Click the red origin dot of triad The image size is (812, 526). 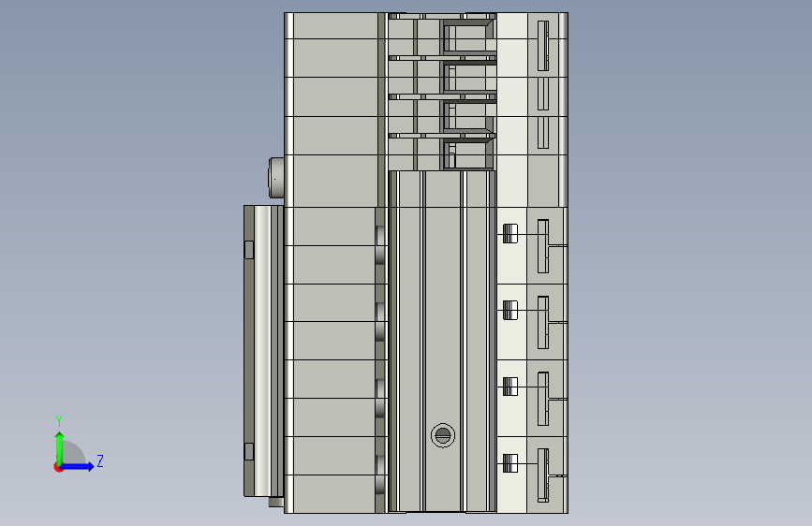coord(58,467)
